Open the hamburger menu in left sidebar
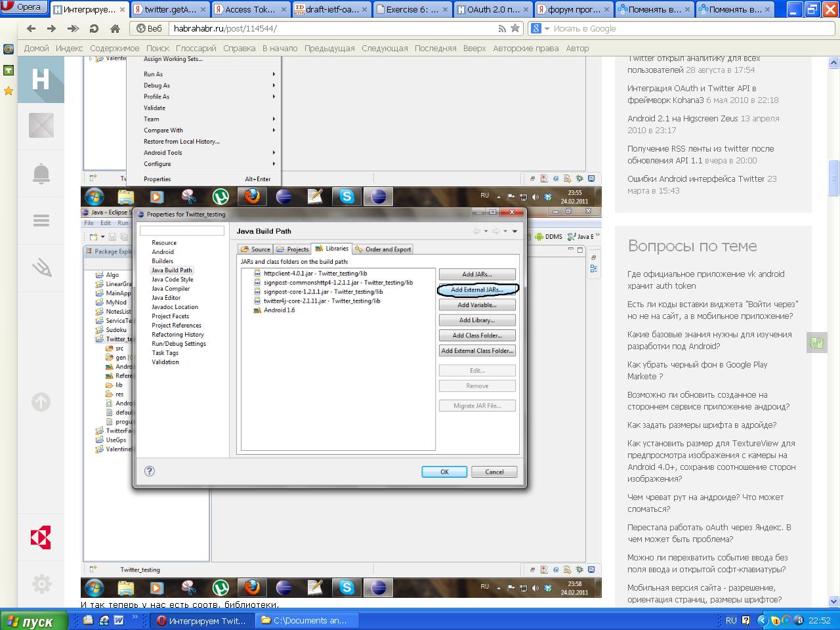Viewport: 840px width, 630px height. [x=41, y=221]
